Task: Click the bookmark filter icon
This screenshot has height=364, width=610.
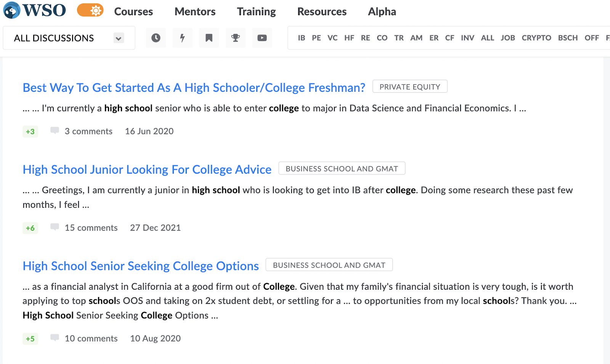Action: [209, 38]
